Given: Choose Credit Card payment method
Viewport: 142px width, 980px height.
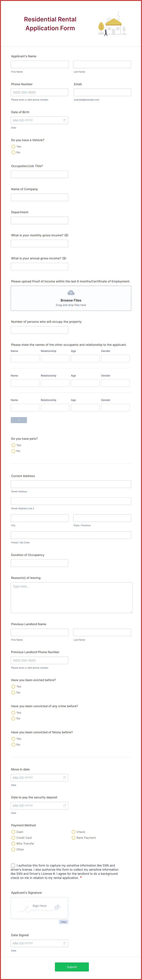Looking at the screenshot, I should pyautogui.click(x=13, y=837).
